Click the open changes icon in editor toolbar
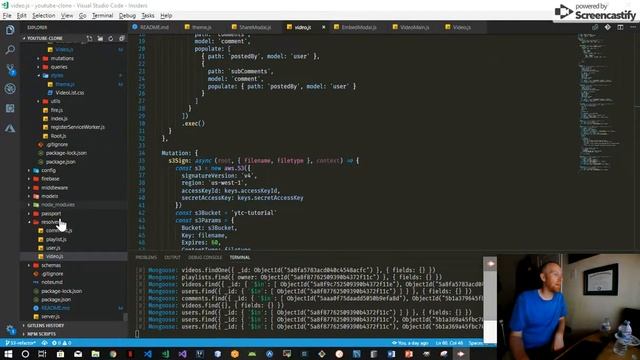640x360 pixels. click(595, 27)
